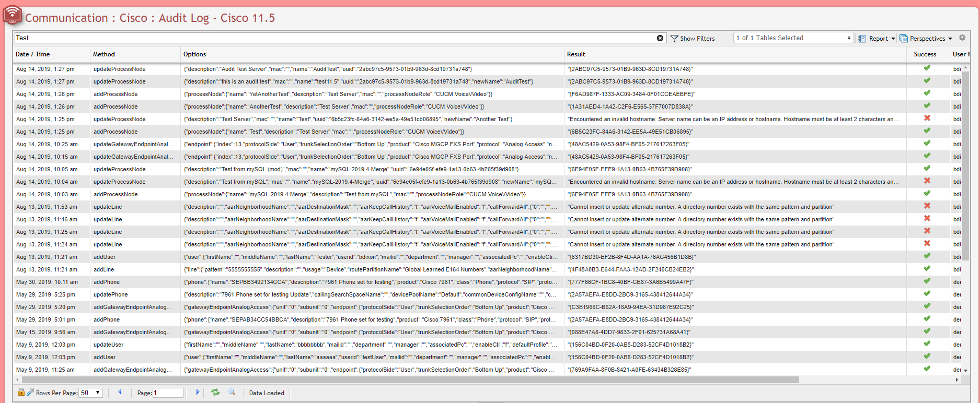
Task: Clear the search box text
Action: [660, 38]
